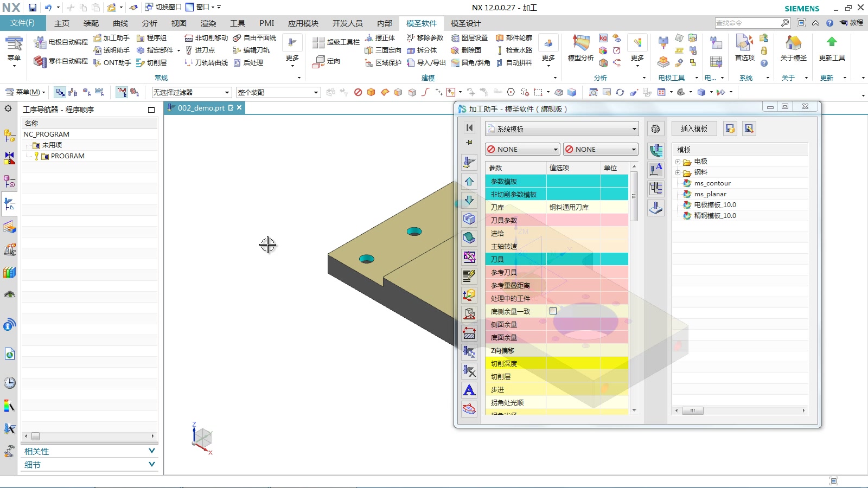Image resolution: width=868 pixels, height=488 pixels.
Task: Jump to first step in 加工助手 dialog
Action: [x=469, y=128]
